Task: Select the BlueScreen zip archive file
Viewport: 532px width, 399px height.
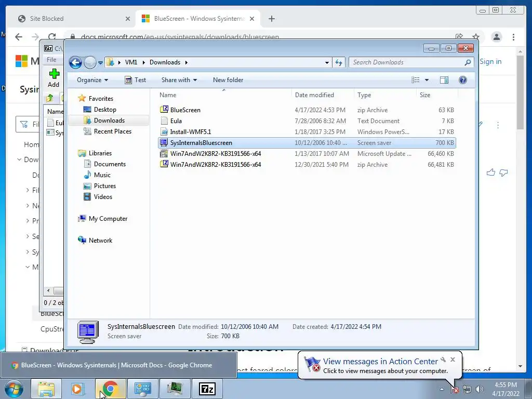Action: [x=307, y=110]
